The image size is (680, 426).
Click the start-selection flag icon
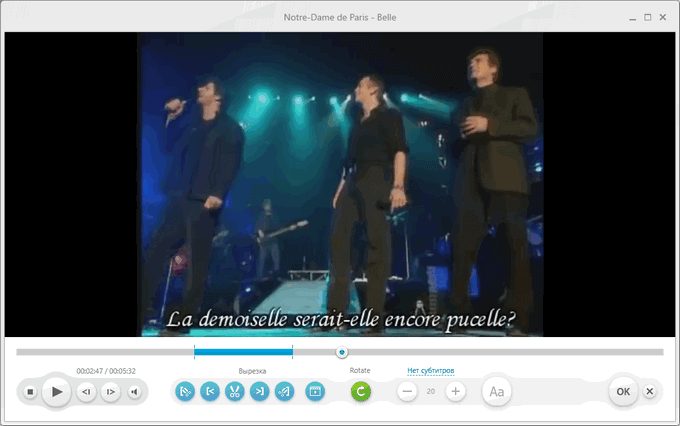pos(185,392)
